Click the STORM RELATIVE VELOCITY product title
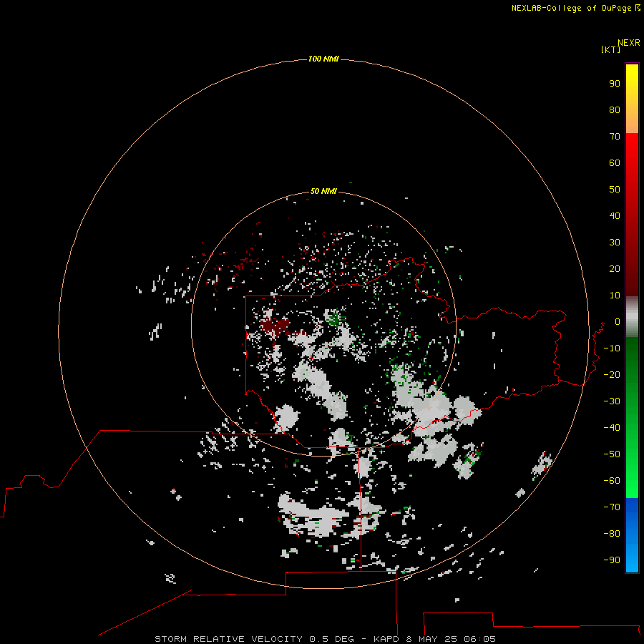This screenshot has height=644, width=644. coord(228,639)
